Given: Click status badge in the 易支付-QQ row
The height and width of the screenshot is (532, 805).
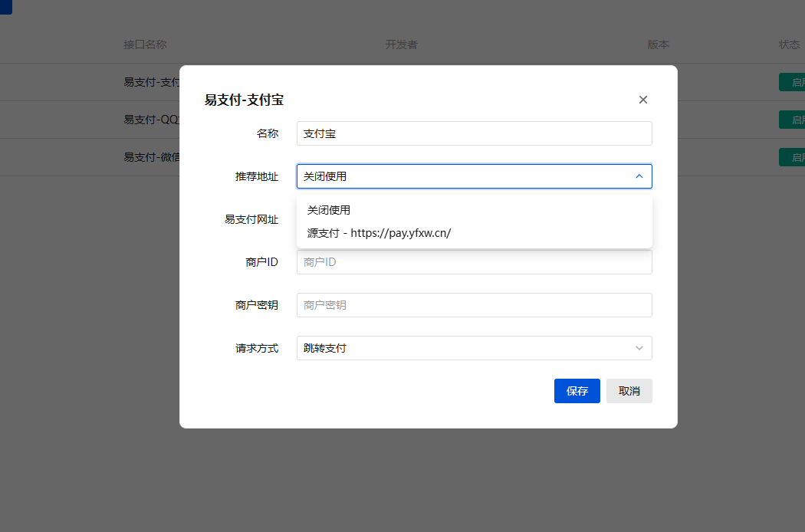Looking at the screenshot, I should point(792,120).
